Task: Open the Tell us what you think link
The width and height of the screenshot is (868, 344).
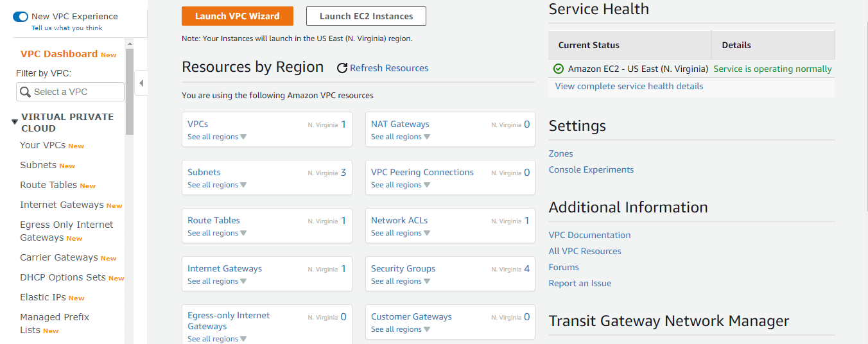Action: coord(67,28)
